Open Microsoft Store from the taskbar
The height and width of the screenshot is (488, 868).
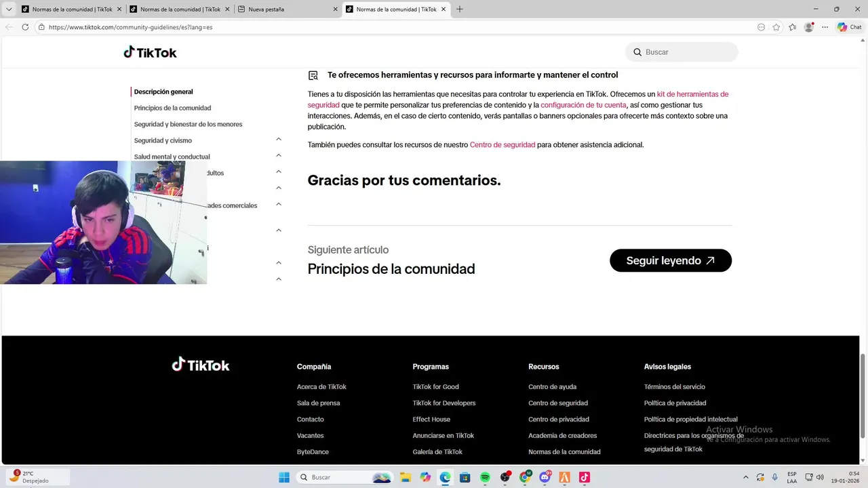pos(465,477)
